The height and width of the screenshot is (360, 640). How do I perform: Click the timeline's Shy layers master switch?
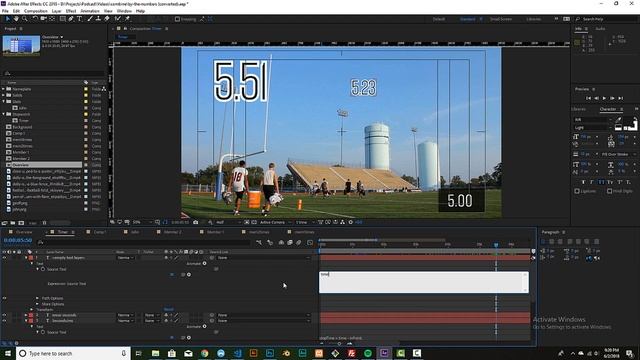[x=281, y=242]
